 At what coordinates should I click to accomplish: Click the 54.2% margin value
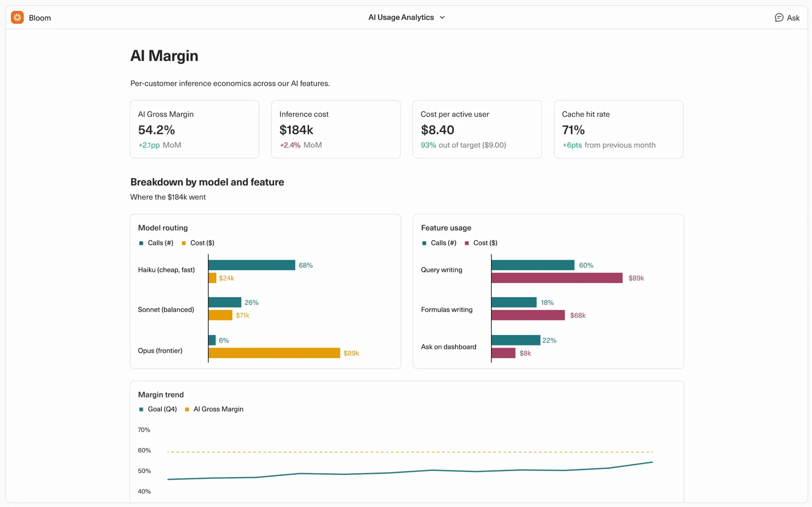pyautogui.click(x=156, y=130)
